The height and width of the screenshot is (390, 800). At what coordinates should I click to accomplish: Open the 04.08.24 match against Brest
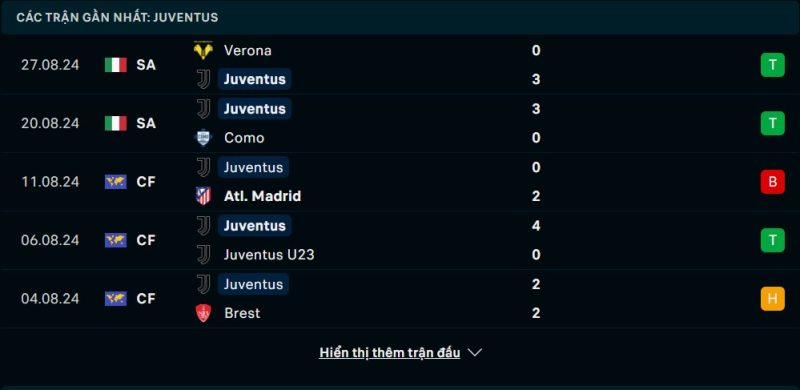click(x=400, y=299)
